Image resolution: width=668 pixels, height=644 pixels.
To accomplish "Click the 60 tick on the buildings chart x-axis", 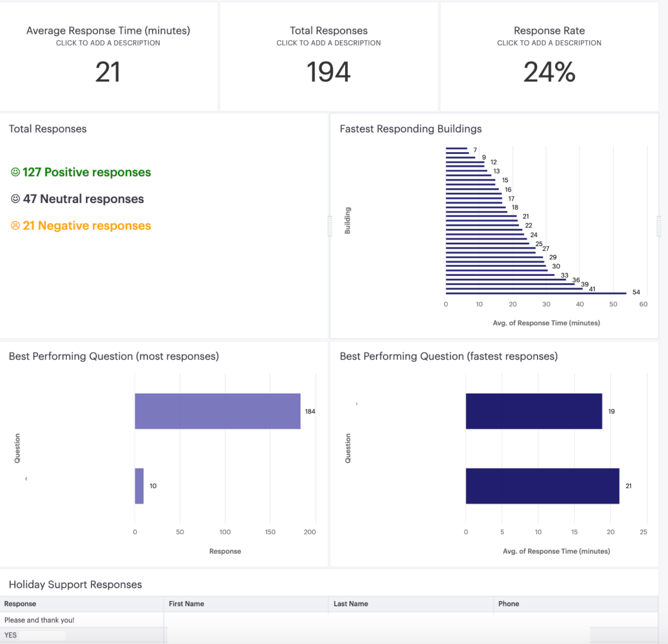I will [x=644, y=304].
